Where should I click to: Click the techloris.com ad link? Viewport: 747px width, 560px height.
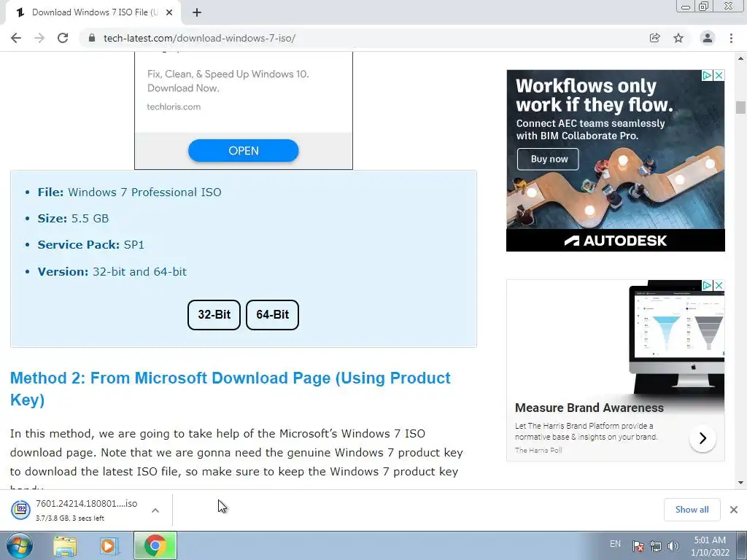coord(174,106)
